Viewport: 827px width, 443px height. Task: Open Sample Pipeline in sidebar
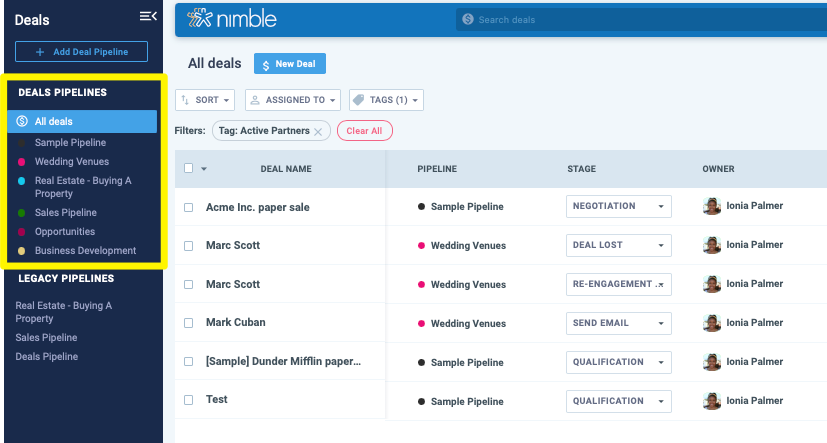70,142
